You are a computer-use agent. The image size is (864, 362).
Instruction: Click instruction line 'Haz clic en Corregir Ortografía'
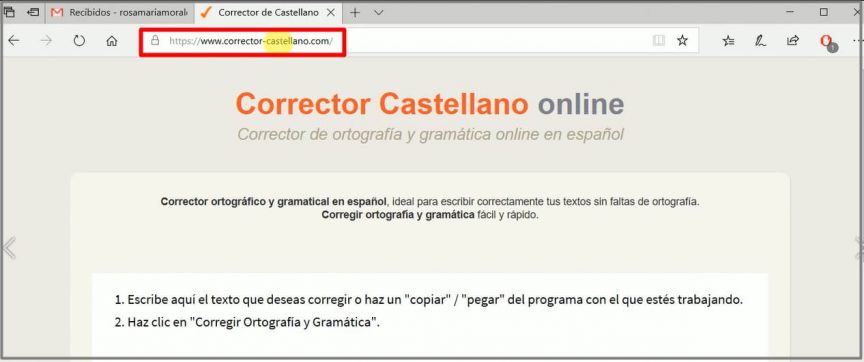pos(247,322)
